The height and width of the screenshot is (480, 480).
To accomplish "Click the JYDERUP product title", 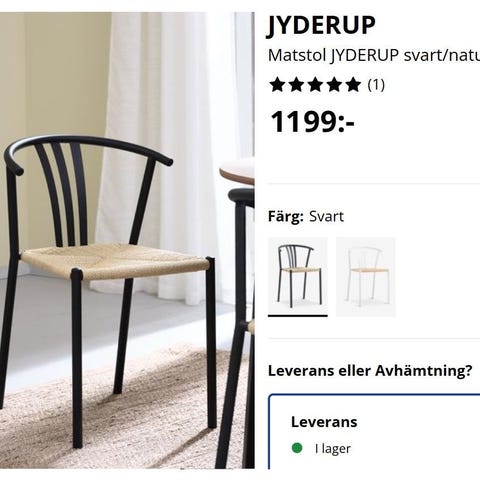I will click(321, 25).
